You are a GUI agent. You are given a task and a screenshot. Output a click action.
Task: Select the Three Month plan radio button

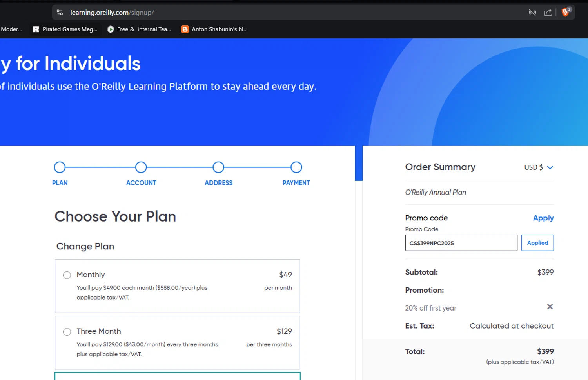coord(67,332)
